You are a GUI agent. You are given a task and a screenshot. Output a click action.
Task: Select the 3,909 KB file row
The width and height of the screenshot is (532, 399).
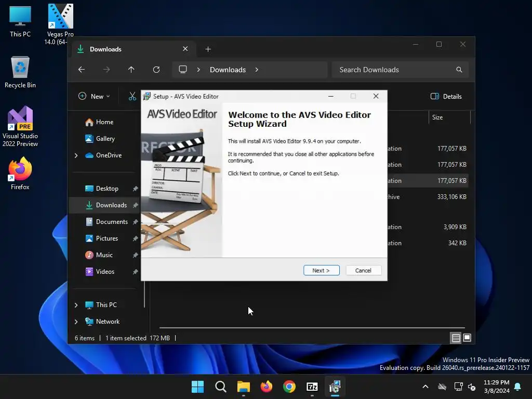[x=428, y=227]
